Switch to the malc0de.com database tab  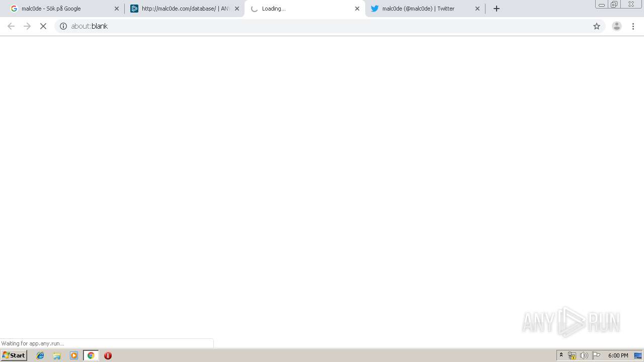point(184,9)
